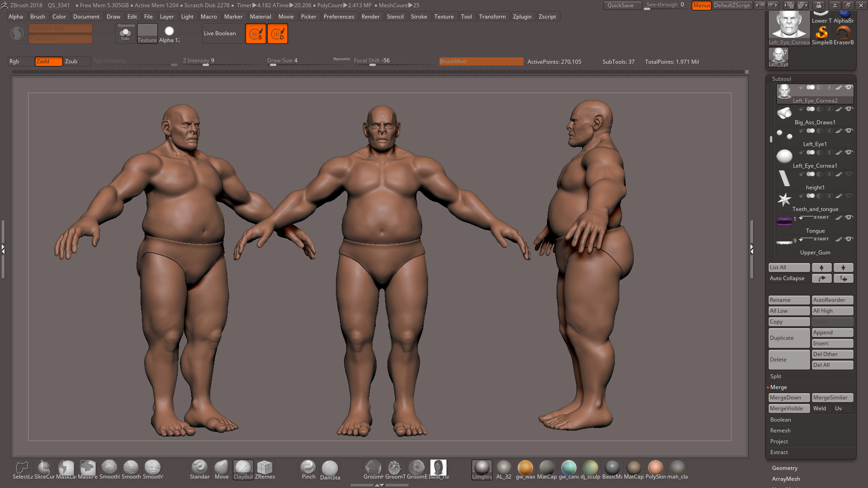This screenshot has width=868, height=488.
Task: Toggle the Menus button
Action: click(x=702, y=5)
